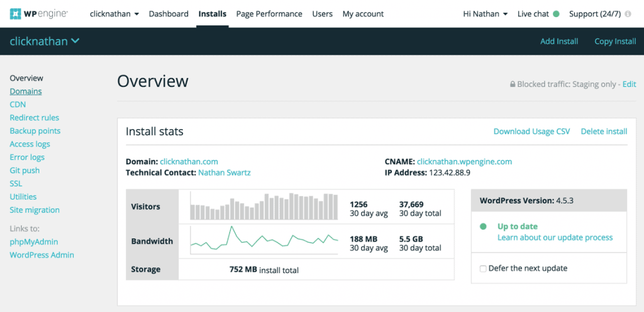Screen dimensions: 644x312
Task: Click the green Live chat status dot
Action: tap(556, 14)
